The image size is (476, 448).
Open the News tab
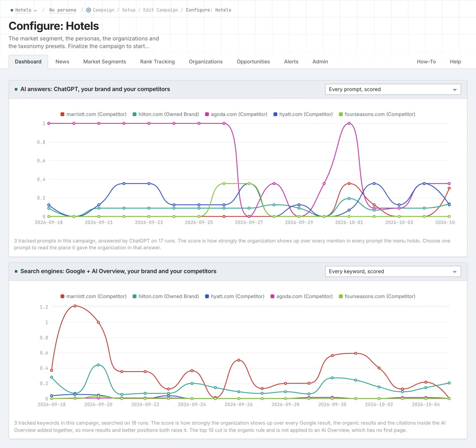point(62,62)
